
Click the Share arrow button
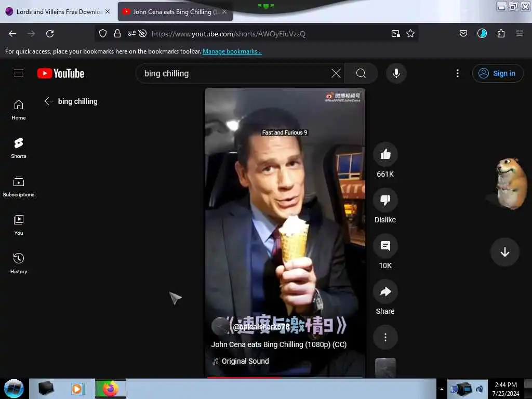pos(385,292)
